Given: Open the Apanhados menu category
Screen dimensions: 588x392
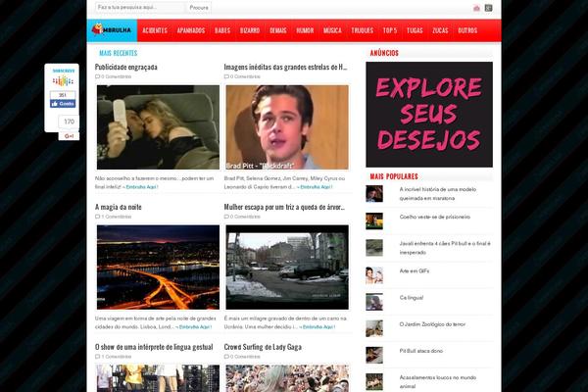Looking at the screenshot, I should tap(191, 30).
